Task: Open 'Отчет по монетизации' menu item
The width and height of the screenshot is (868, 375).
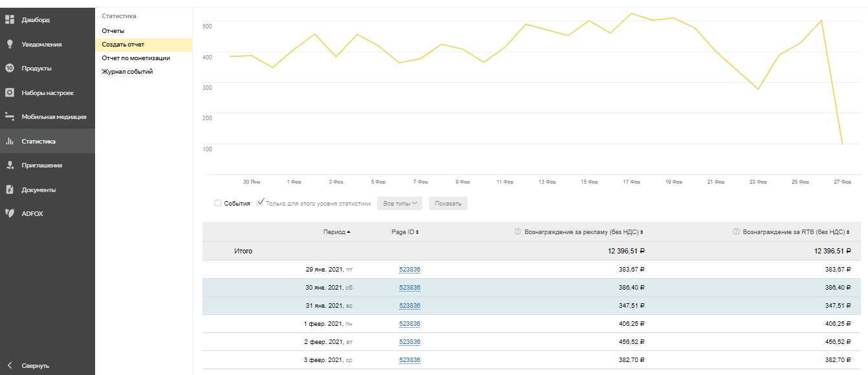Action: pyautogui.click(x=136, y=58)
